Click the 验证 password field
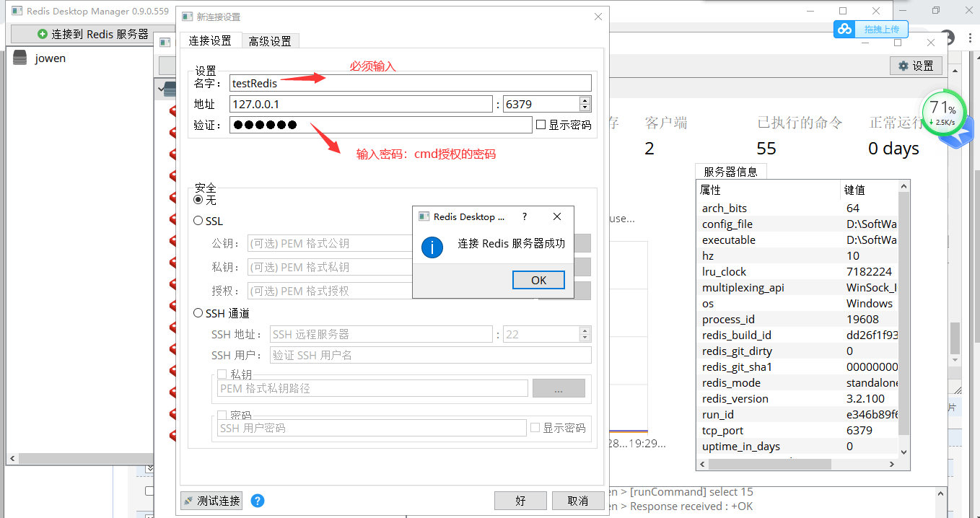Viewport: 980px width, 518px height. [x=381, y=125]
